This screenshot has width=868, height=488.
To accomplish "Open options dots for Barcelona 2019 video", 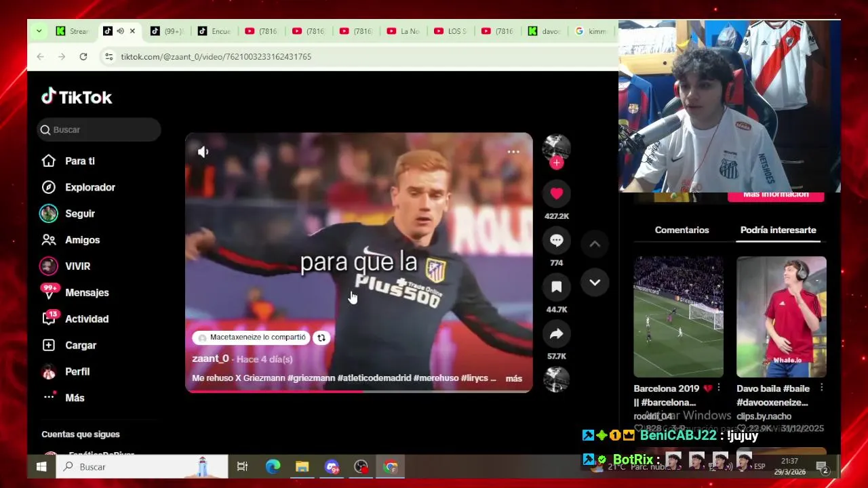I will click(719, 388).
